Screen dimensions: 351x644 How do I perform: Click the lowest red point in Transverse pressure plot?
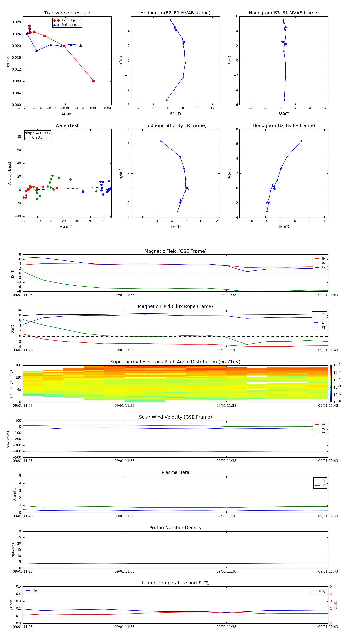coord(94,81)
